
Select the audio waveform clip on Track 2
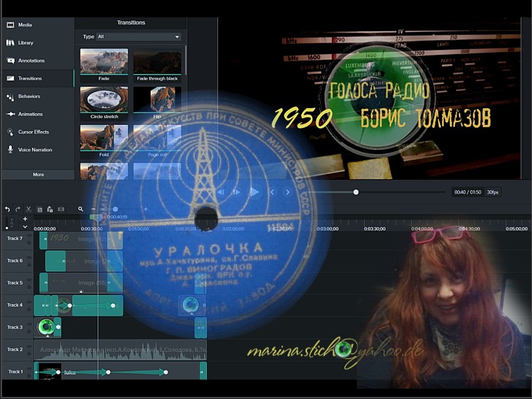point(120,350)
